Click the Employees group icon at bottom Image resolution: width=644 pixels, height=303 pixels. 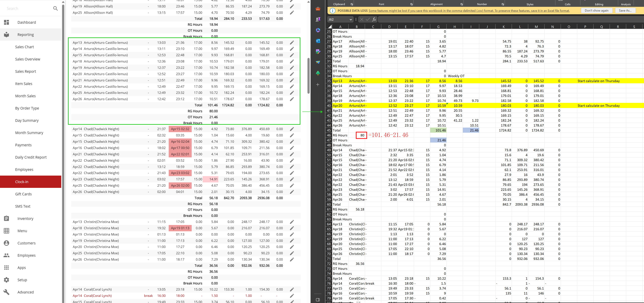pyautogui.click(x=6, y=255)
